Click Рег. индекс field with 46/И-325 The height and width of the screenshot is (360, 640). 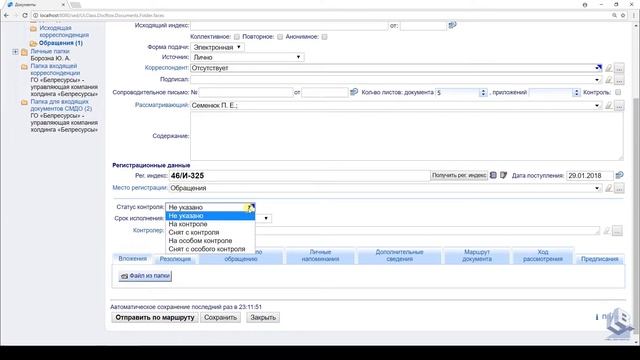[299, 176]
